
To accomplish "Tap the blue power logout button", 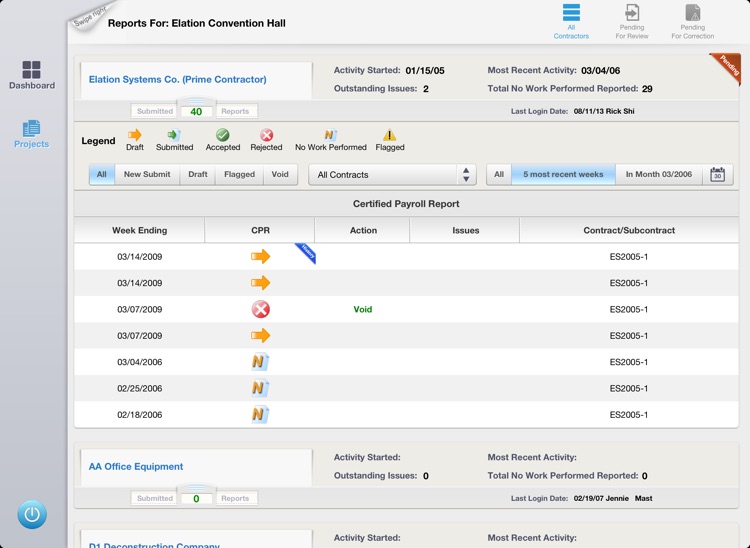I will [32, 515].
